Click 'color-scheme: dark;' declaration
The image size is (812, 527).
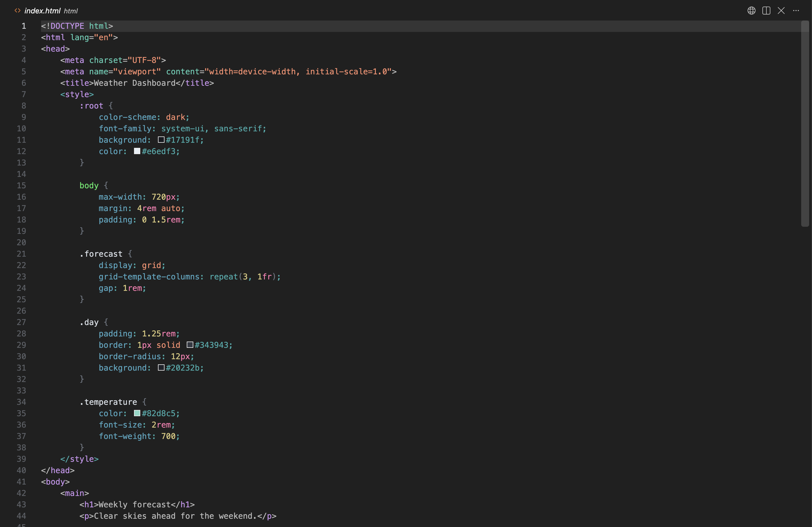[x=144, y=117]
